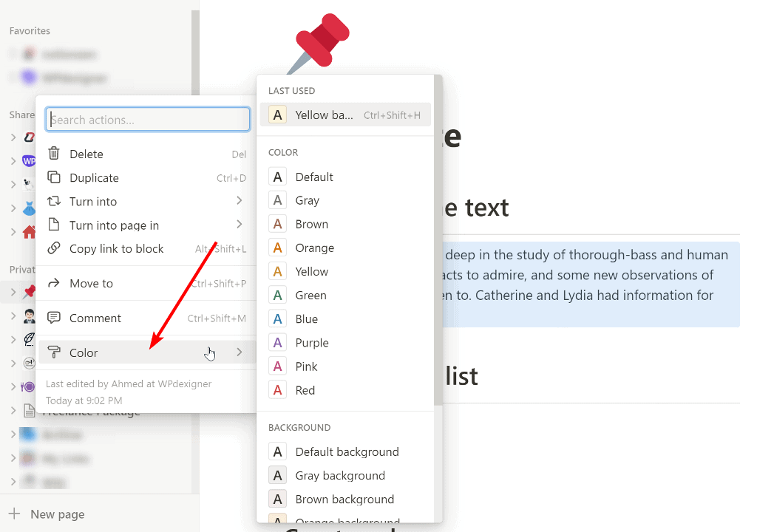The height and width of the screenshot is (532, 757).
Task: Select the last used Yellow background option
Action: [x=325, y=115]
